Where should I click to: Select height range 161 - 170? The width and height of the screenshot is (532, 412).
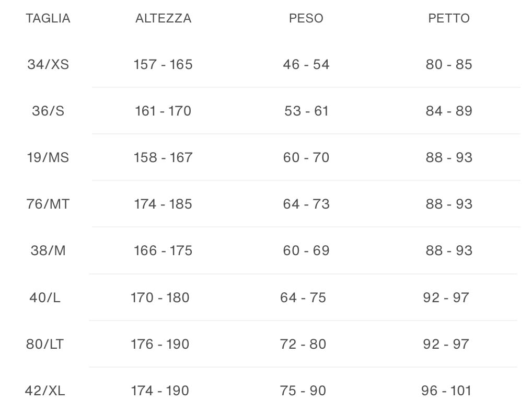pyautogui.click(x=163, y=111)
